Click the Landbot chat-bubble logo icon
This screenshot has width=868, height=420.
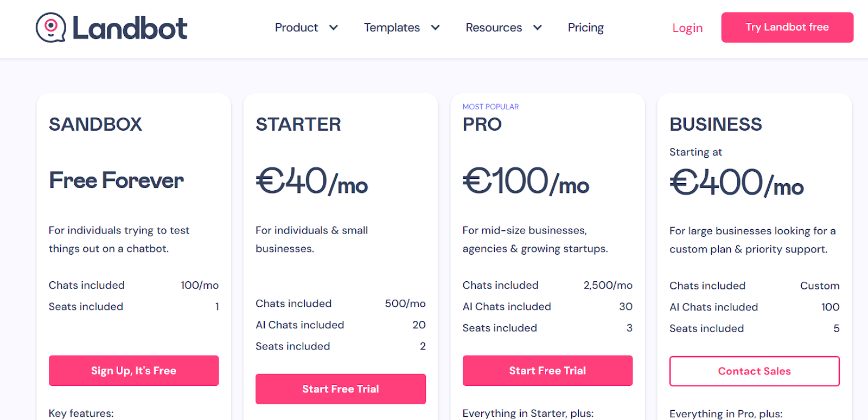point(50,27)
